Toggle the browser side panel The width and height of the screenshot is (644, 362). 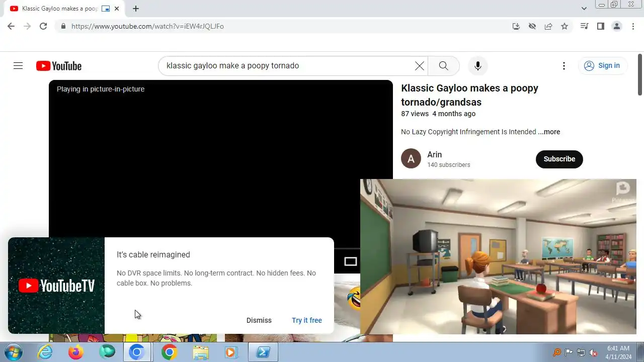pos(600,26)
